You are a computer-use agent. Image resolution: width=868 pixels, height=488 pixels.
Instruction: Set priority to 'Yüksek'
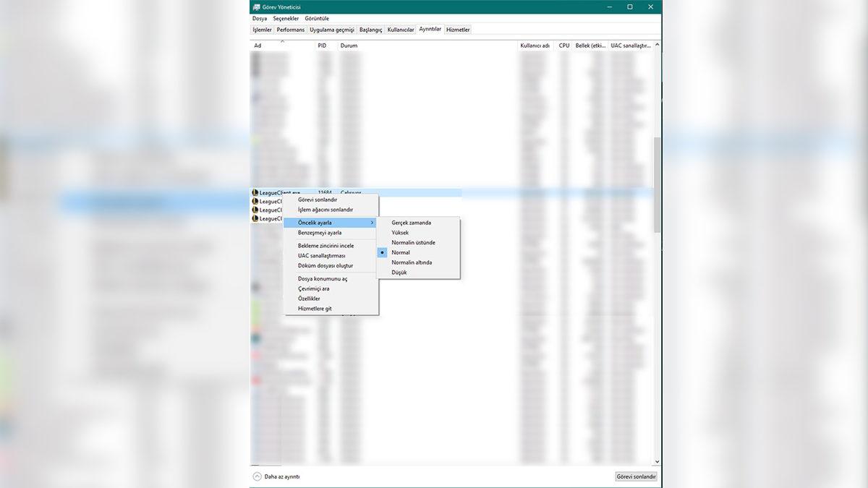point(400,233)
